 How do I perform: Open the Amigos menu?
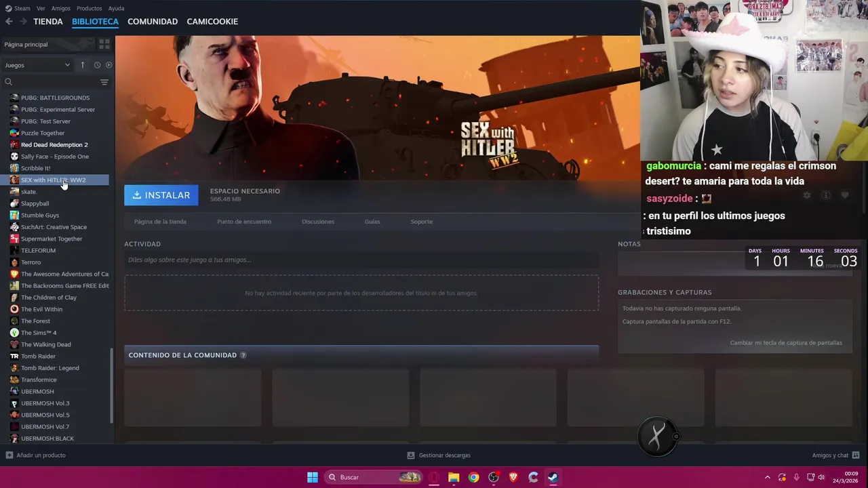click(61, 8)
